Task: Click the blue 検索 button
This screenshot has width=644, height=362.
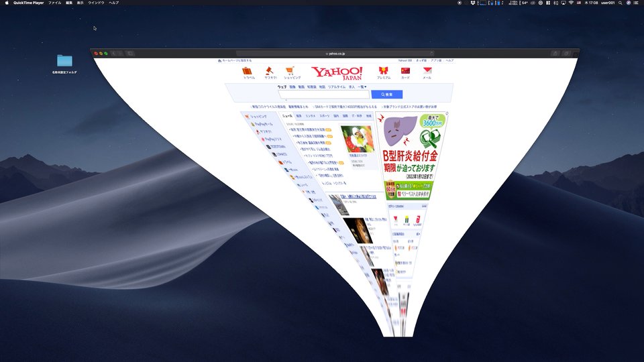Action: pyautogui.click(x=387, y=95)
